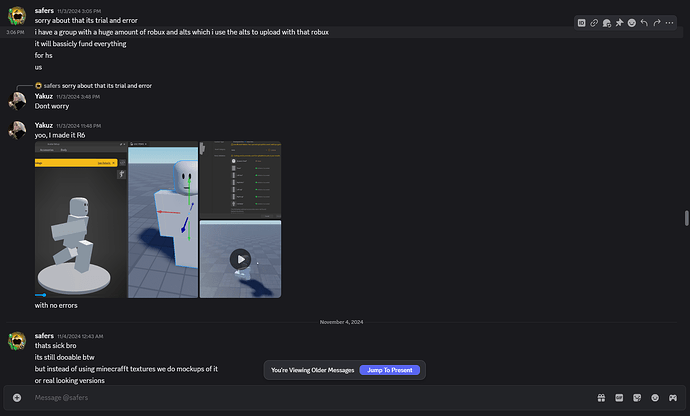
Task: Copy message ID from hover toolbar
Action: (581, 23)
